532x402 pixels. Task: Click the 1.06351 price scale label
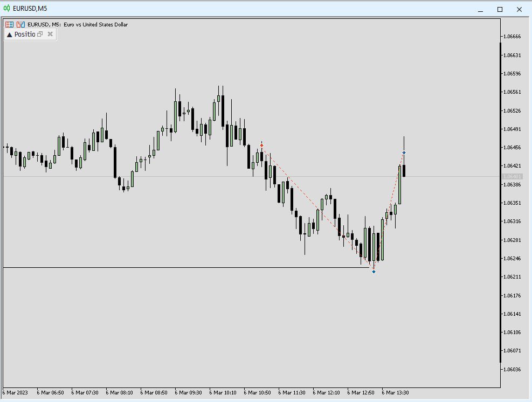coord(512,203)
